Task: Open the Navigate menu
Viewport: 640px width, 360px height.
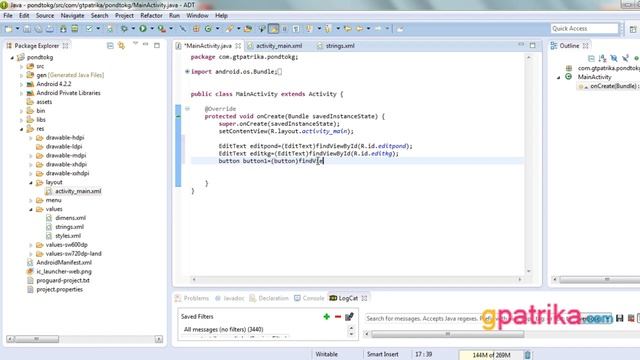Action: point(72,16)
